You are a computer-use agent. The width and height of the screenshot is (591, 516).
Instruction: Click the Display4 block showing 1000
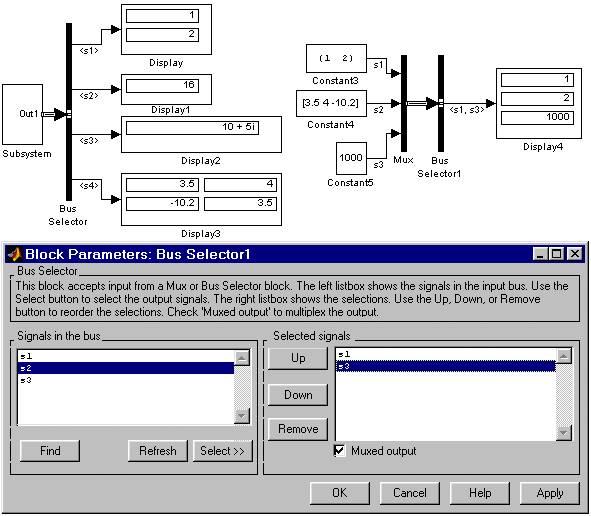click(x=539, y=104)
